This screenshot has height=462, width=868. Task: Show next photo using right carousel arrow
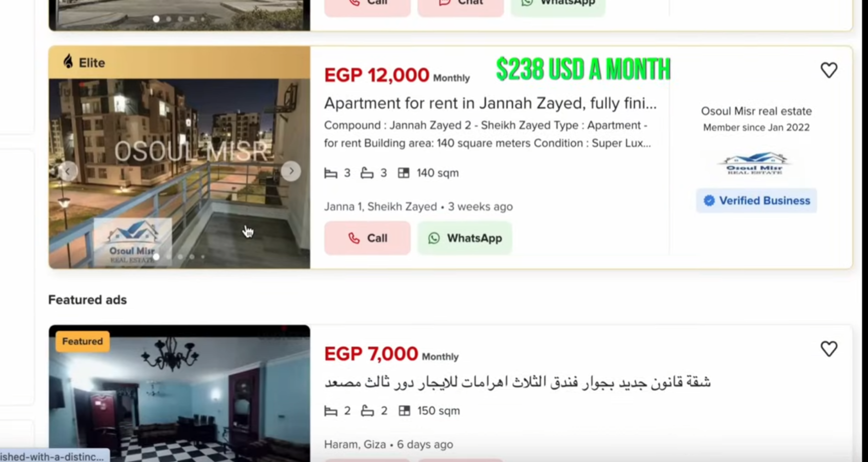[291, 171]
